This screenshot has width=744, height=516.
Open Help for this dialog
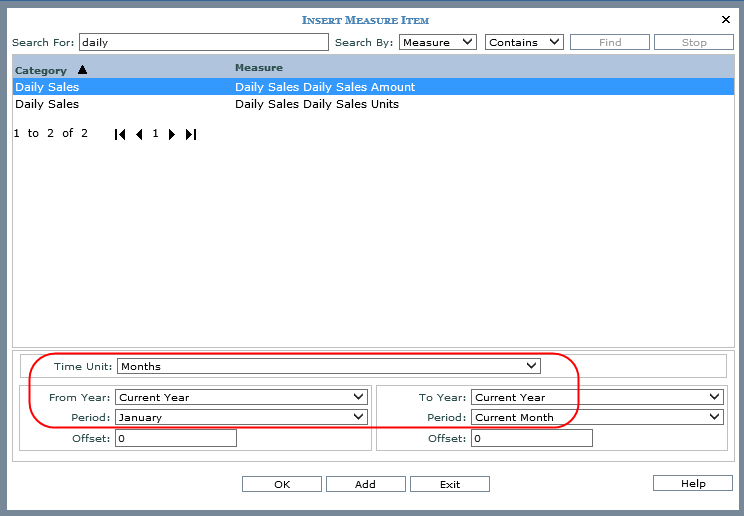[693, 483]
